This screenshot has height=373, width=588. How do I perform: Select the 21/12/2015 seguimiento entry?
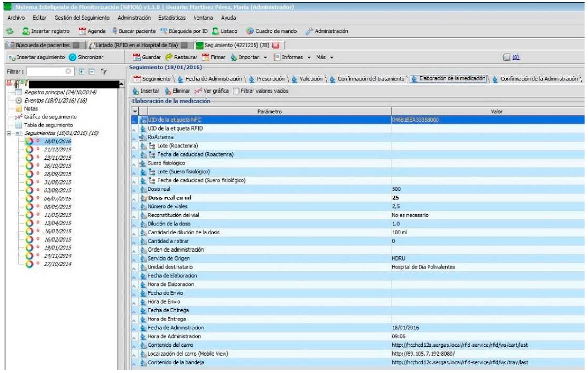pos(57,150)
